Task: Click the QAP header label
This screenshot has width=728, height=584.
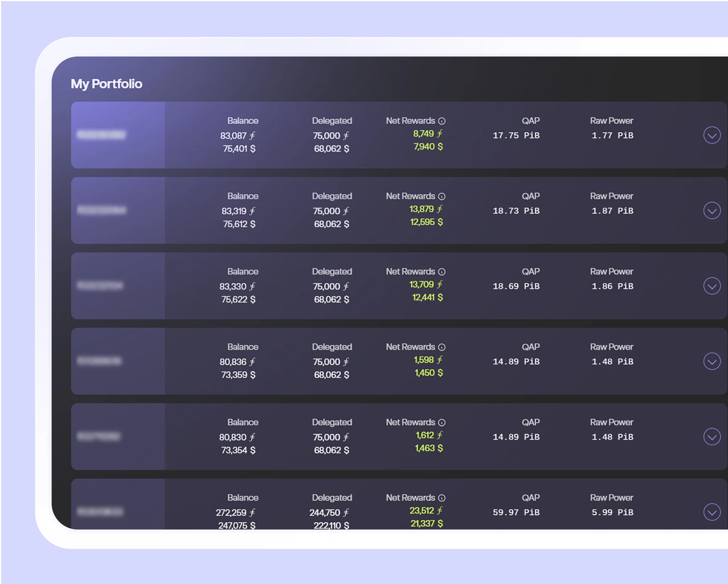Action: (x=531, y=121)
